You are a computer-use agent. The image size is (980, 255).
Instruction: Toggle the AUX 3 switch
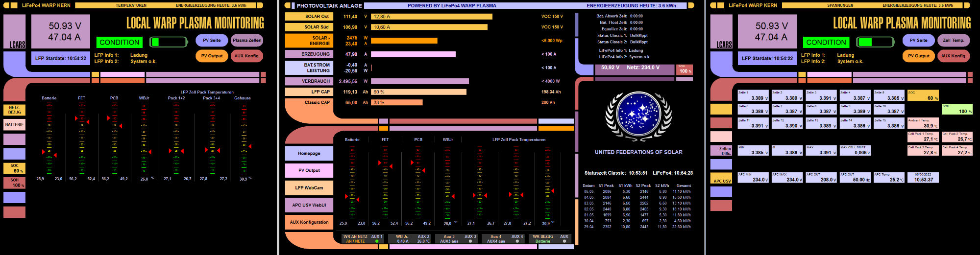tap(470, 241)
